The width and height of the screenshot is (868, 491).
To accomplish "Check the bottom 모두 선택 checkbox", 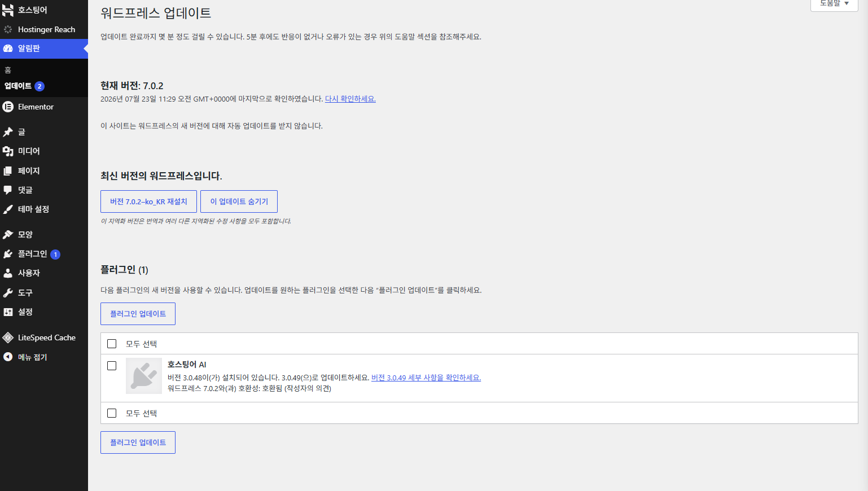I will [x=112, y=413].
